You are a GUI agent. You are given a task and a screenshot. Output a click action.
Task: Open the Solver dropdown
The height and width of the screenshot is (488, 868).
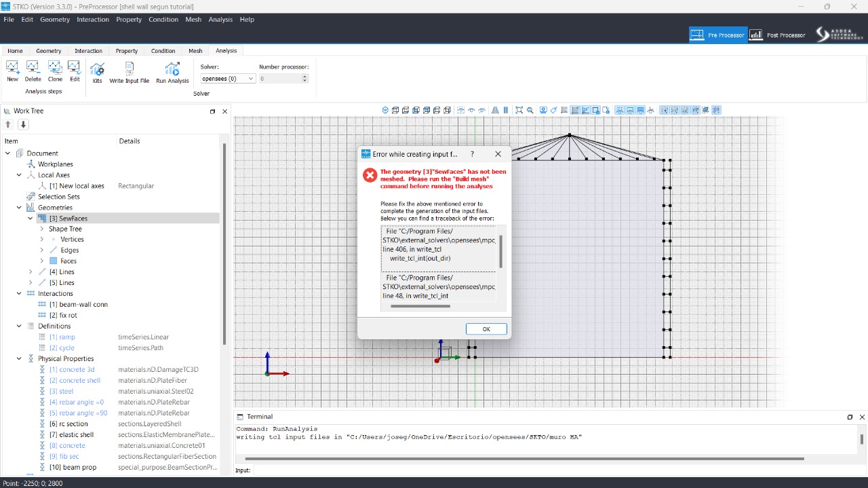pos(228,79)
